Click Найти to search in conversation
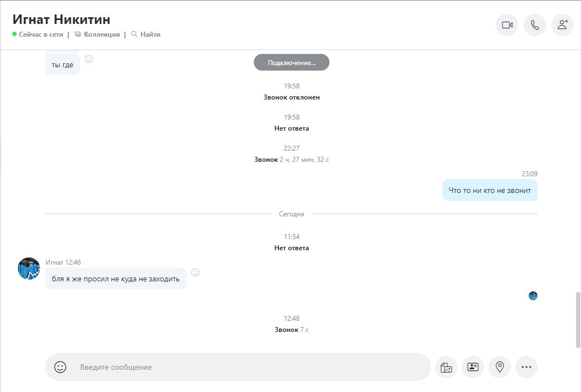The image size is (581, 392). click(x=146, y=34)
